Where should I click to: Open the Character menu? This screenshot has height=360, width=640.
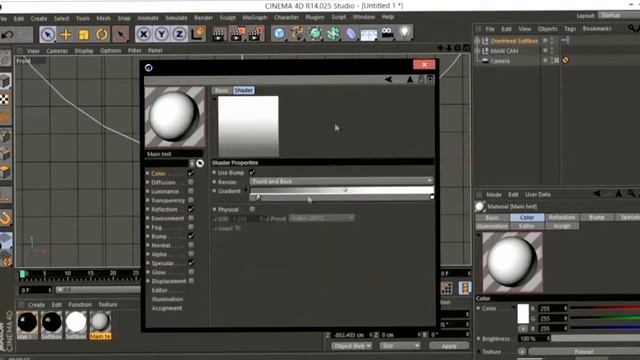(x=286, y=18)
